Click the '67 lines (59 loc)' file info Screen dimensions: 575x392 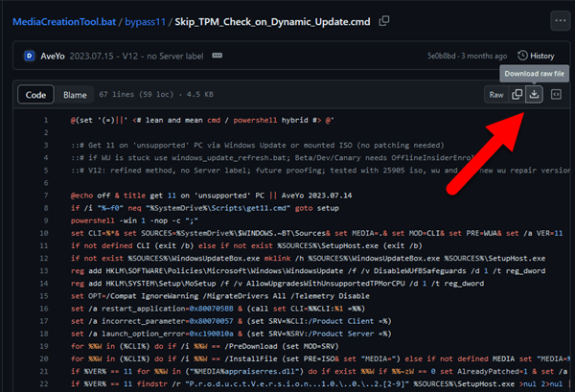[x=156, y=94]
